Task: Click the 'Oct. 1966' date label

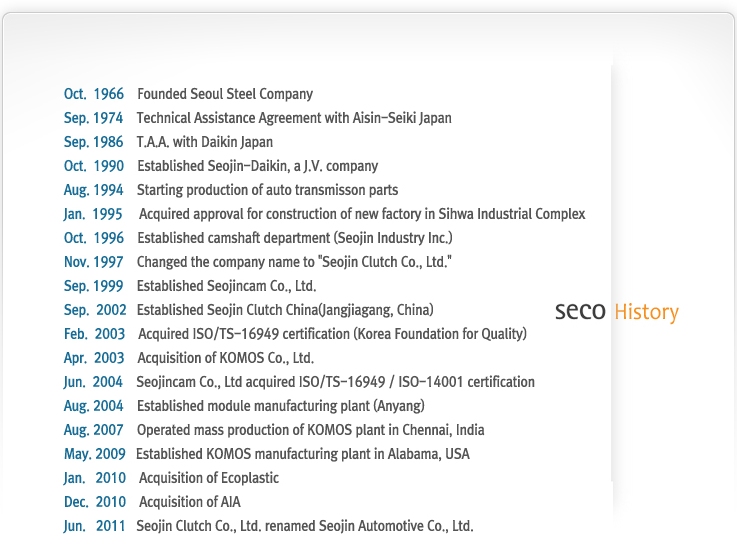Action: pos(94,94)
